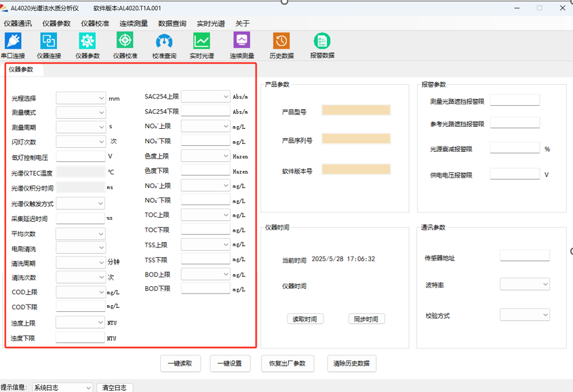
Task: Click the 清空日志 button
Action: click(115, 388)
